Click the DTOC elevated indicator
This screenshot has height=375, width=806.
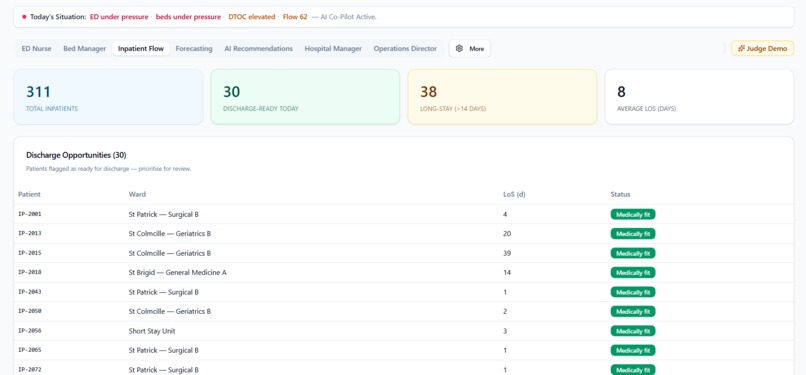pyautogui.click(x=252, y=17)
